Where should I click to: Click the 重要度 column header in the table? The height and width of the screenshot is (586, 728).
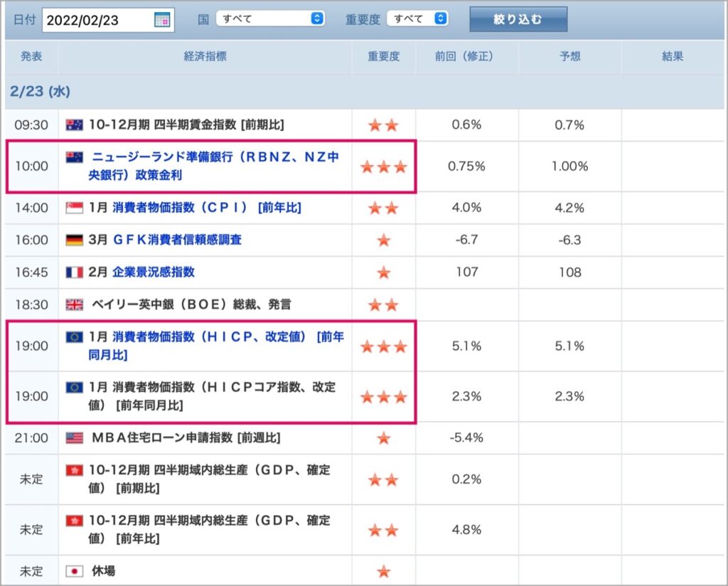click(x=383, y=57)
